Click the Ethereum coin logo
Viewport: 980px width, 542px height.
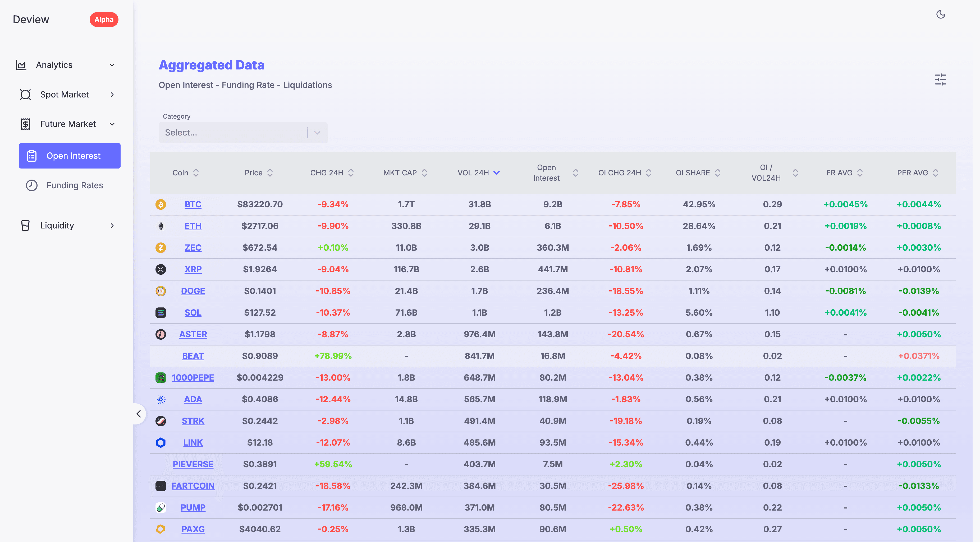point(161,226)
